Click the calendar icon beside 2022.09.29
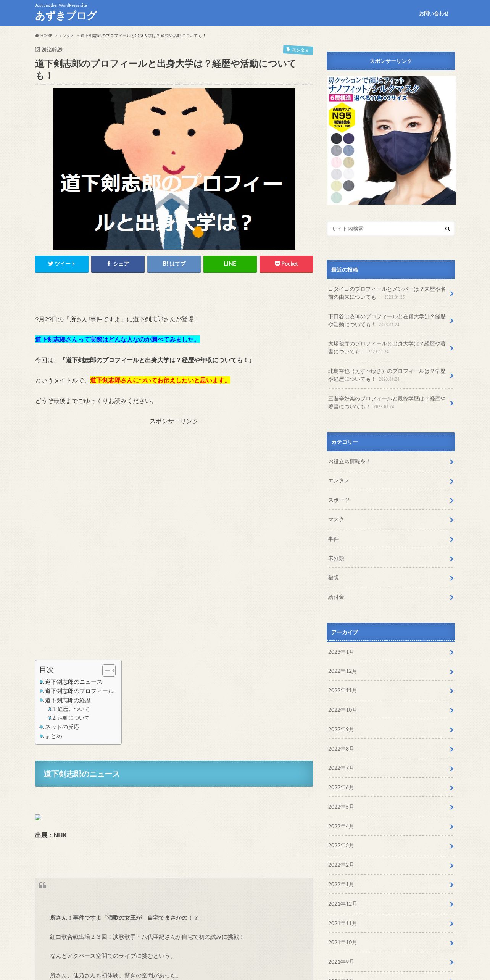The width and height of the screenshot is (490, 980). coord(37,50)
